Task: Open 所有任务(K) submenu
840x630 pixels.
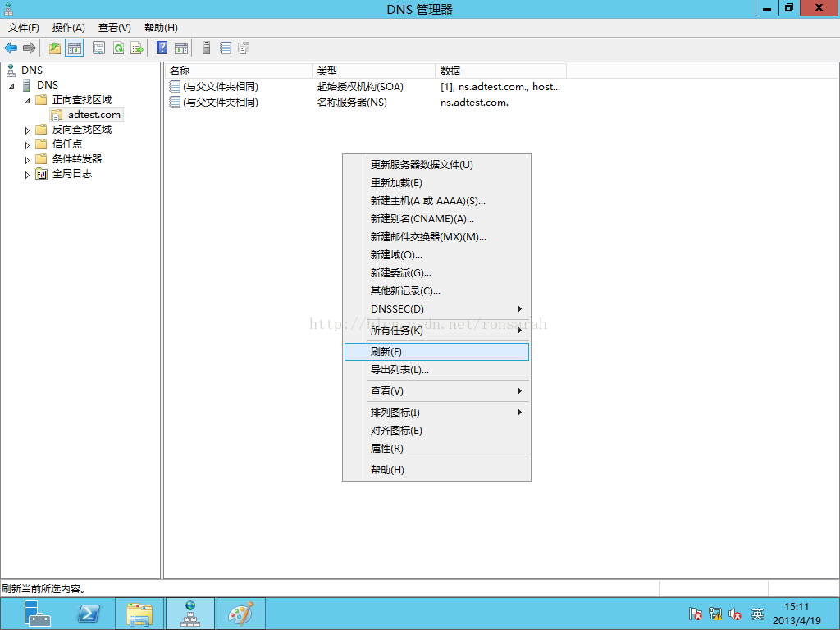Action: pos(436,331)
